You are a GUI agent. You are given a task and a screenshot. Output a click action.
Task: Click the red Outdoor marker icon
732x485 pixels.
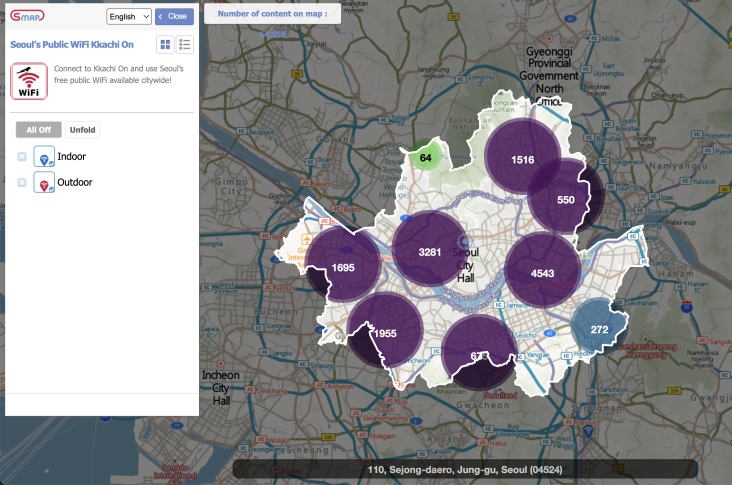(x=44, y=183)
